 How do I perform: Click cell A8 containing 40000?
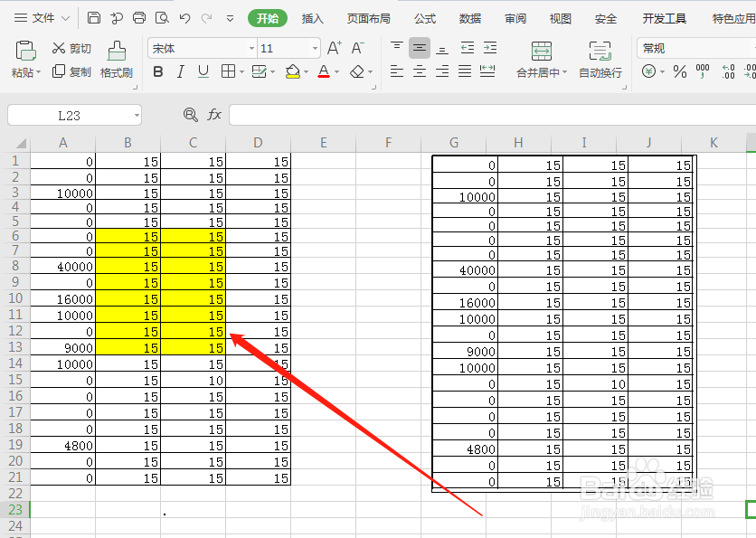tap(62, 266)
